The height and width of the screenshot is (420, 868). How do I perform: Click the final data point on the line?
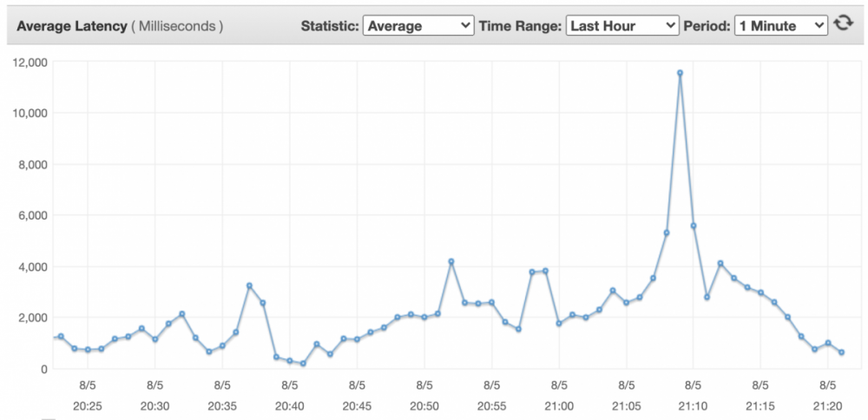point(842,352)
